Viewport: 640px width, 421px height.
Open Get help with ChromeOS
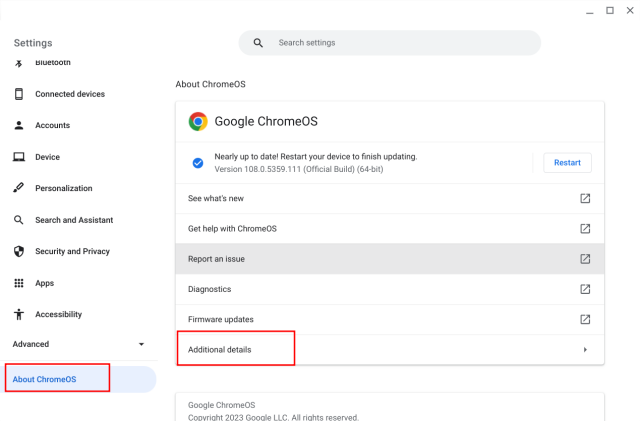tap(390, 229)
